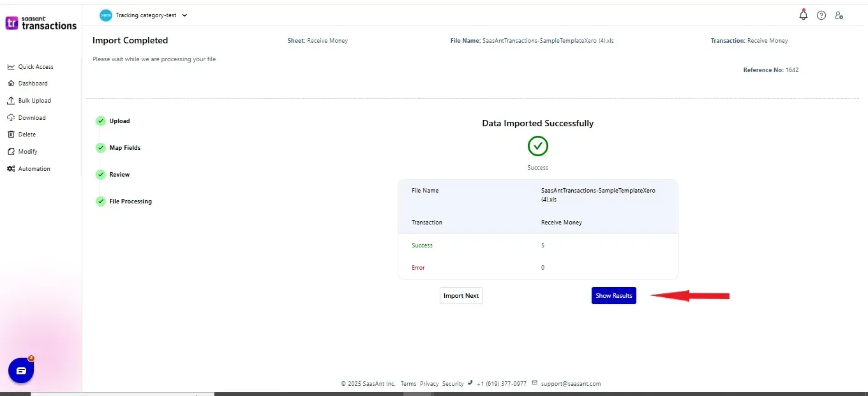
Task: Click the File Name header text at top
Action: pos(532,41)
